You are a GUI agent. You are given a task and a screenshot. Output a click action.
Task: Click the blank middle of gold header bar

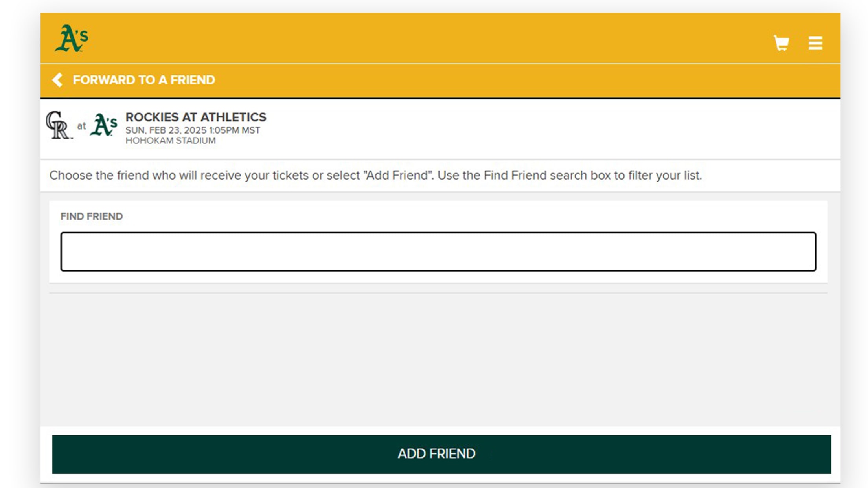pyautogui.click(x=432, y=39)
